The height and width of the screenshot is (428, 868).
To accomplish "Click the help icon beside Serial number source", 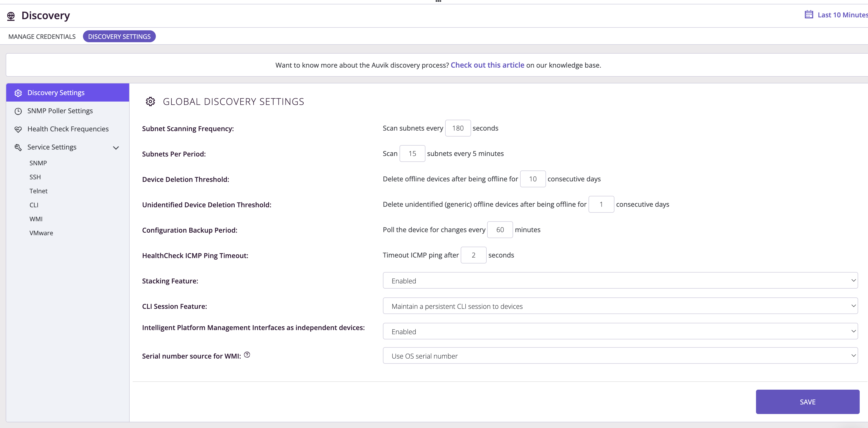I will pos(247,355).
